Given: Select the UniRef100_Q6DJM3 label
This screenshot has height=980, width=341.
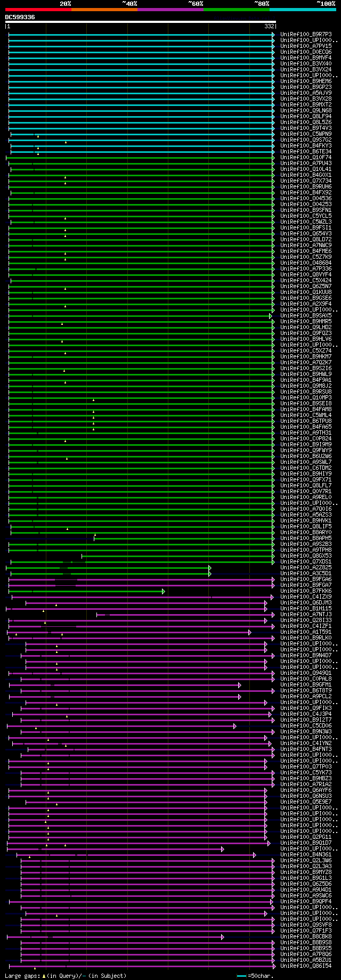Looking at the screenshot, I should click(306, 602).
